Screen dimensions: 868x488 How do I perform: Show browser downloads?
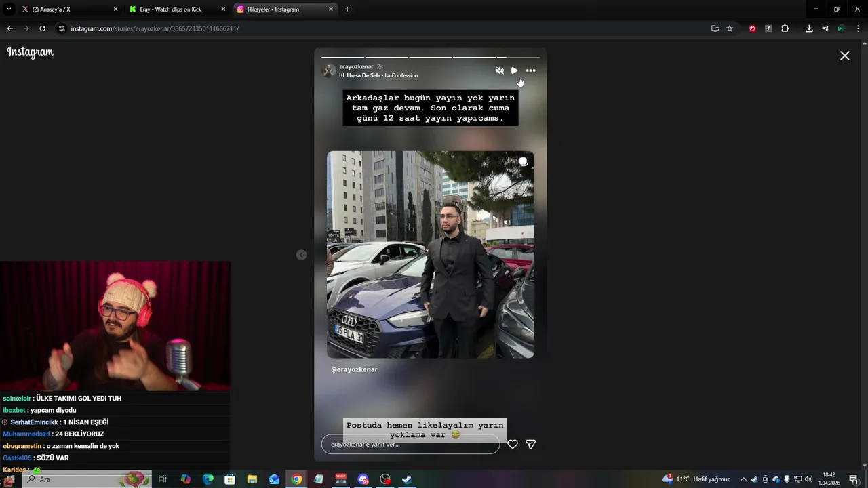point(809,28)
